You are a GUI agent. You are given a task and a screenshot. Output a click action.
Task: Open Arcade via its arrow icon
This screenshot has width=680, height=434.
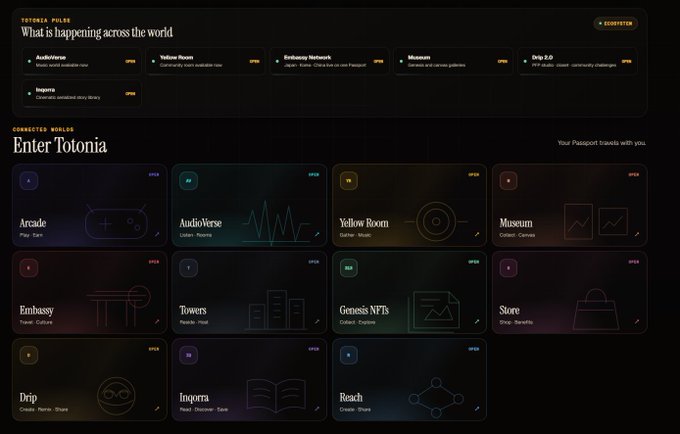coord(157,234)
